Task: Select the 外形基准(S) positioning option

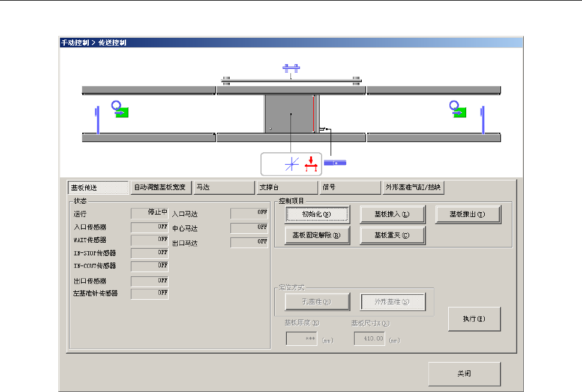Action: pos(393,302)
